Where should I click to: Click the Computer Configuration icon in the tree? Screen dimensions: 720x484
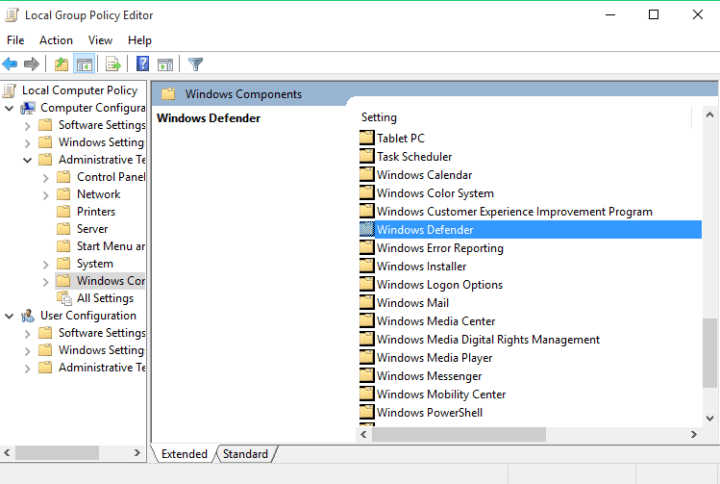pyautogui.click(x=28, y=108)
